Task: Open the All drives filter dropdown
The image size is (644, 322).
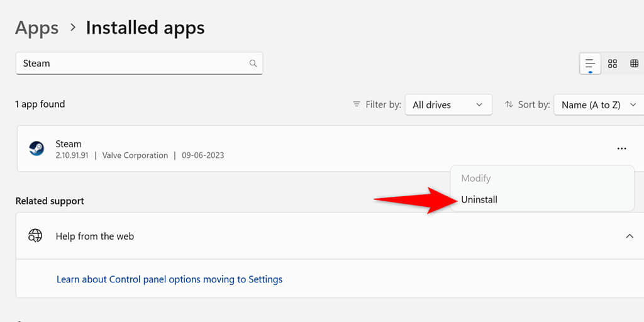Action: click(448, 105)
